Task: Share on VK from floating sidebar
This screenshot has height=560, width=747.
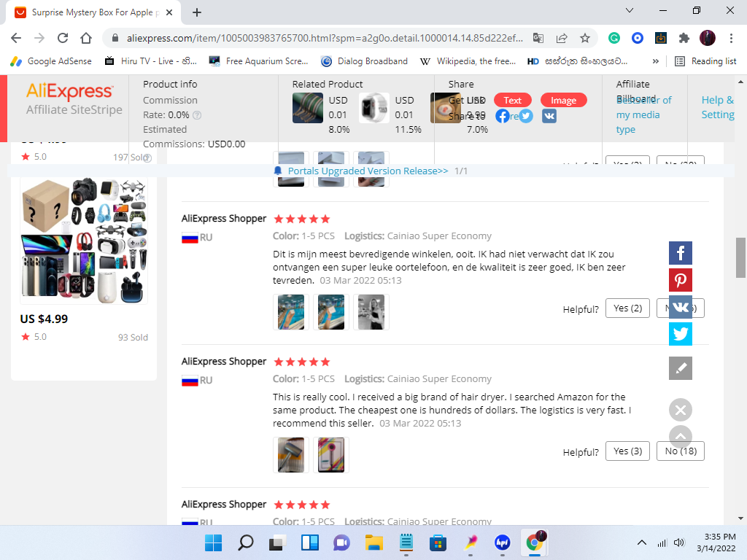Action: [x=681, y=307]
